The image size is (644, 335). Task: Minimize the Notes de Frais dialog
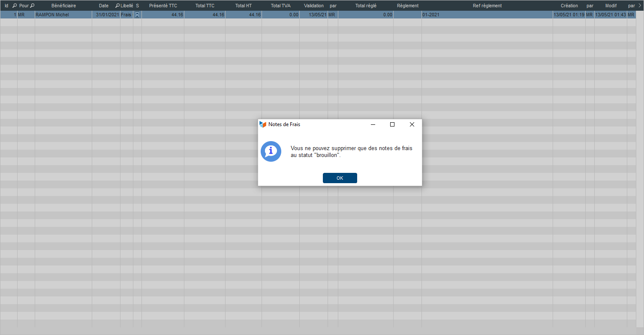point(373,124)
